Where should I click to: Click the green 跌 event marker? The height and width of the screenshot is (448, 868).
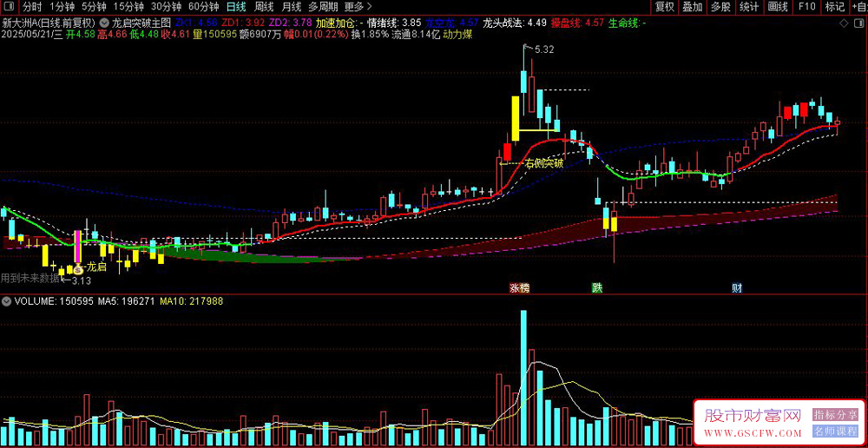pos(597,288)
